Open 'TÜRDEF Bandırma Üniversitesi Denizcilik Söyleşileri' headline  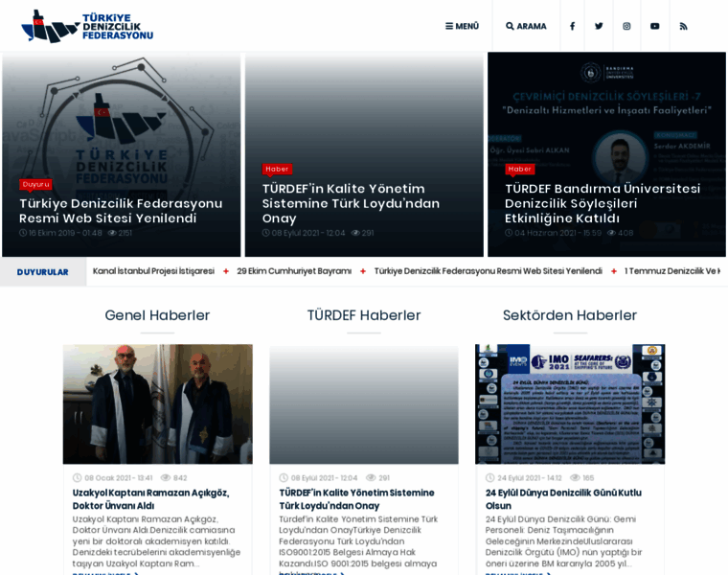pyautogui.click(x=603, y=203)
